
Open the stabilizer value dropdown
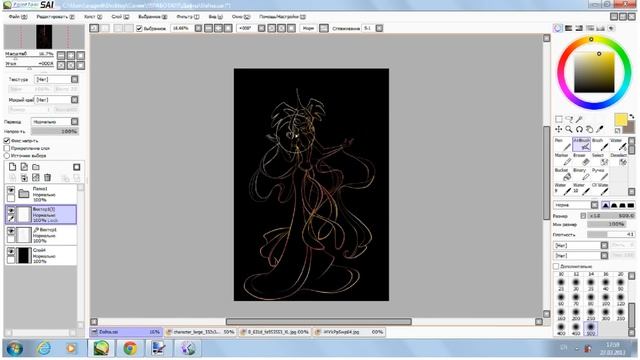379,28
